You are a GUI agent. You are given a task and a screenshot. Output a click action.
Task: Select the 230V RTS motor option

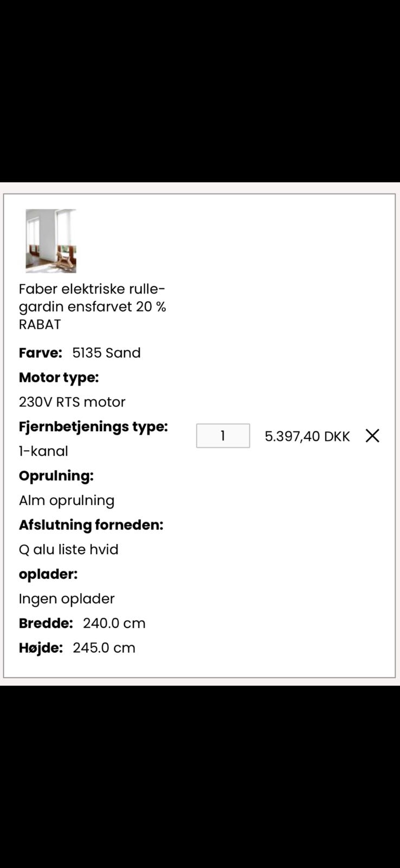tap(72, 402)
